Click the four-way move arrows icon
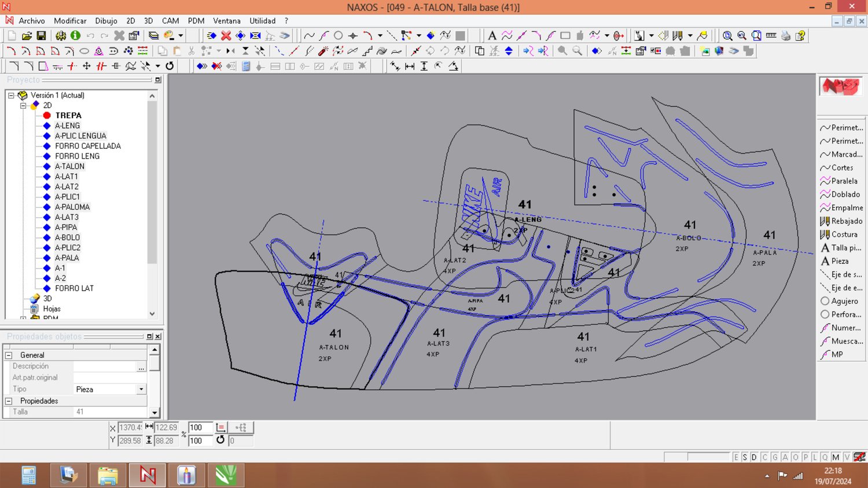The image size is (868, 488). click(87, 66)
